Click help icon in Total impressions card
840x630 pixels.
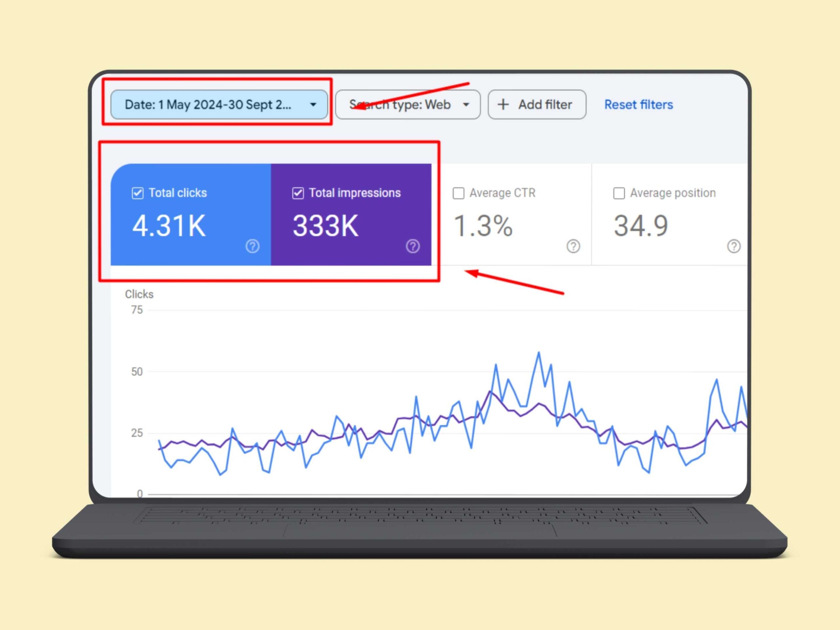point(413,246)
